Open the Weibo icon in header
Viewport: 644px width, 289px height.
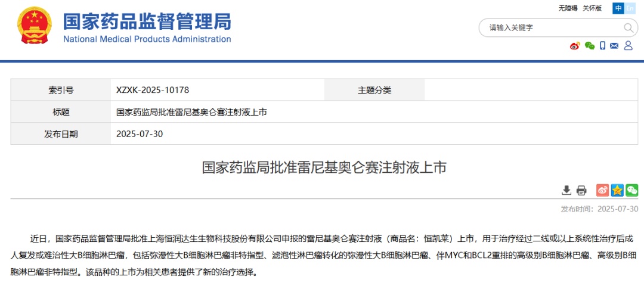(575, 45)
